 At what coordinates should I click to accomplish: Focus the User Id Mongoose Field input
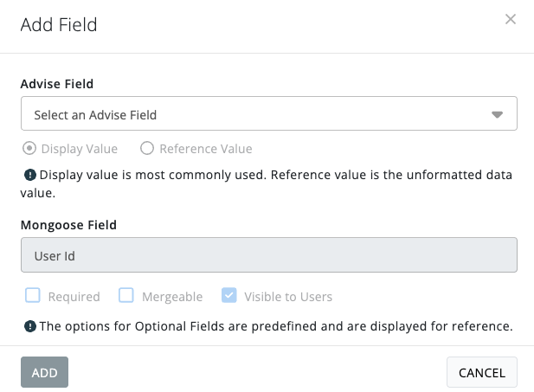coord(269,254)
